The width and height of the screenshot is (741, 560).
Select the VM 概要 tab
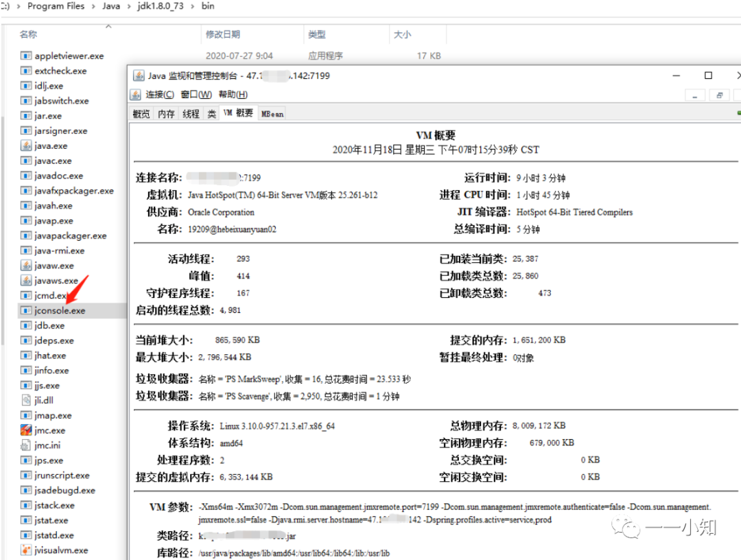pos(238,113)
